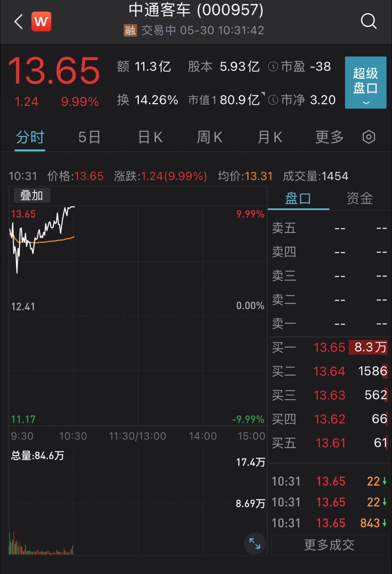This screenshot has height=574, width=392.
Task: Tap the 843 trade record row
Action: [x=329, y=523]
